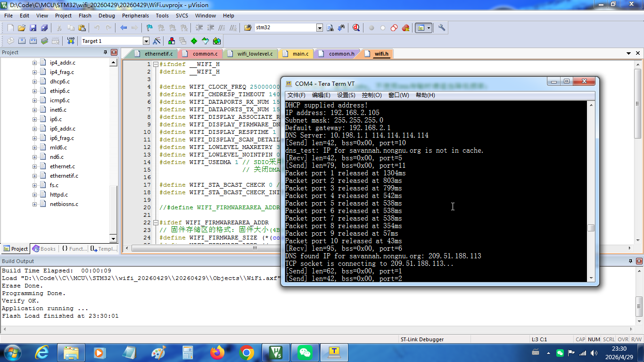Image resolution: width=644 pixels, height=362 pixels.
Task: Open the stm32 search box dropdown arrow
Action: pos(320,28)
